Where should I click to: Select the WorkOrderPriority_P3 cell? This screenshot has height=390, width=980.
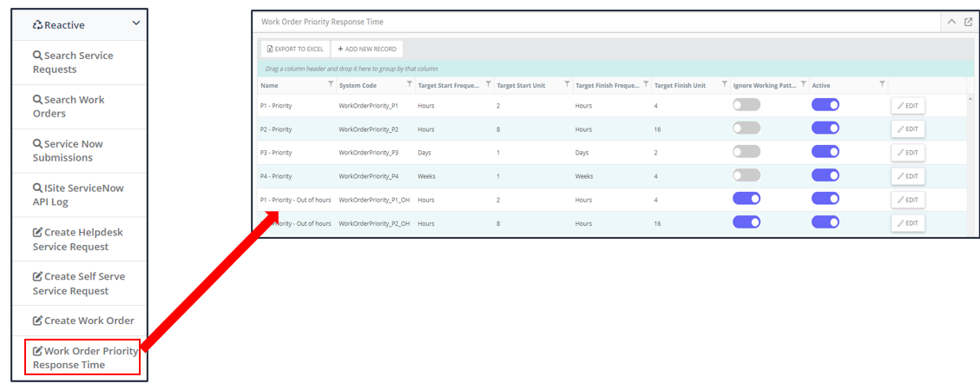368,153
